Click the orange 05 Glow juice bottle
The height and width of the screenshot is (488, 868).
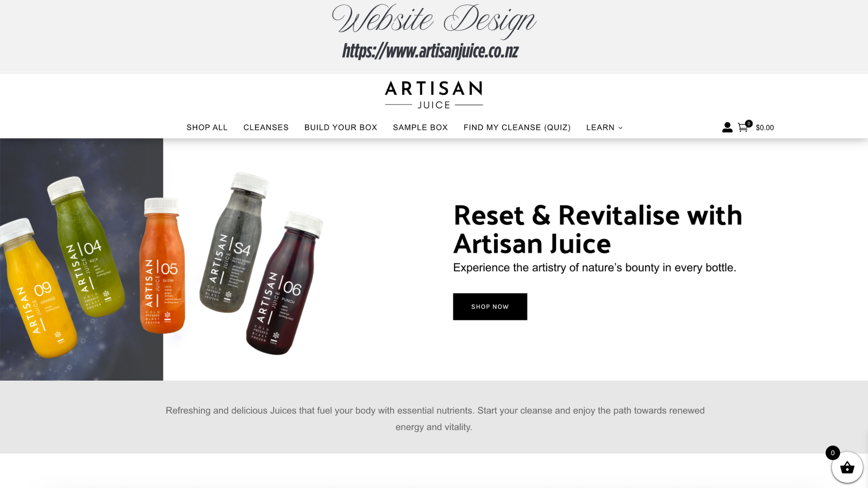click(x=162, y=266)
